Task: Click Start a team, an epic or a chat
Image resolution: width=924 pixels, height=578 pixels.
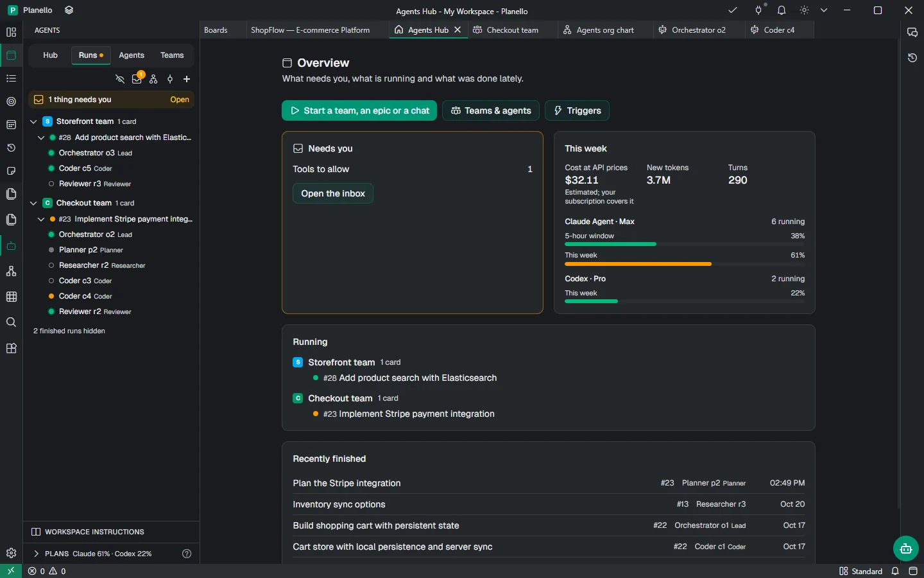Action: pos(359,110)
